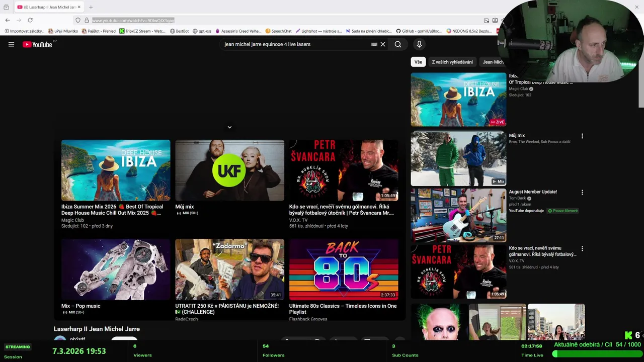Select the Laserharp II Jean Michel Jarre tab
The width and height of the screenshot is (644, 362).
pos(49,7)
